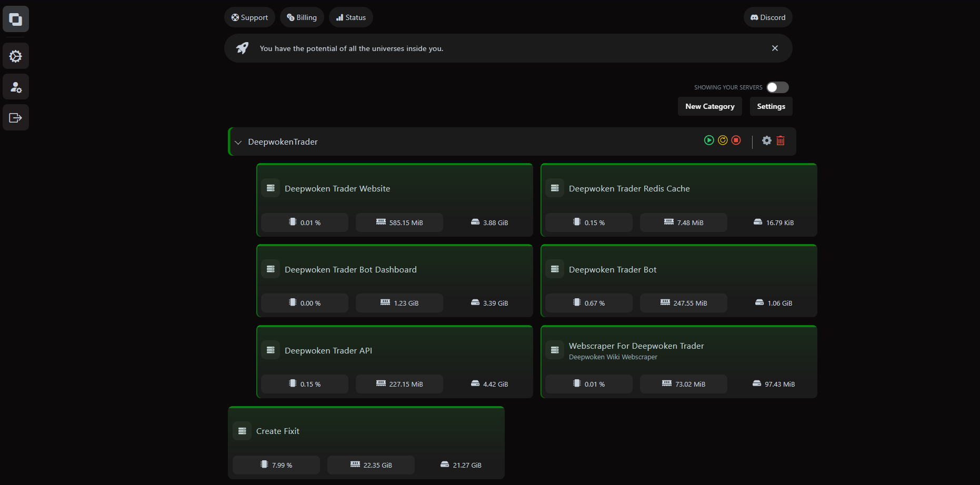Click Trader Bot memory 247.55 MiB
This screenshot has width=980, height=485.
point(684,303)
